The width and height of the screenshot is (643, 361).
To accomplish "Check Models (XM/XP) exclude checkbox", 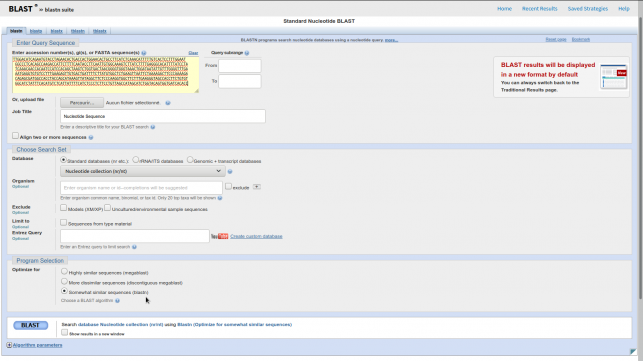I will [x=64, y=208].
